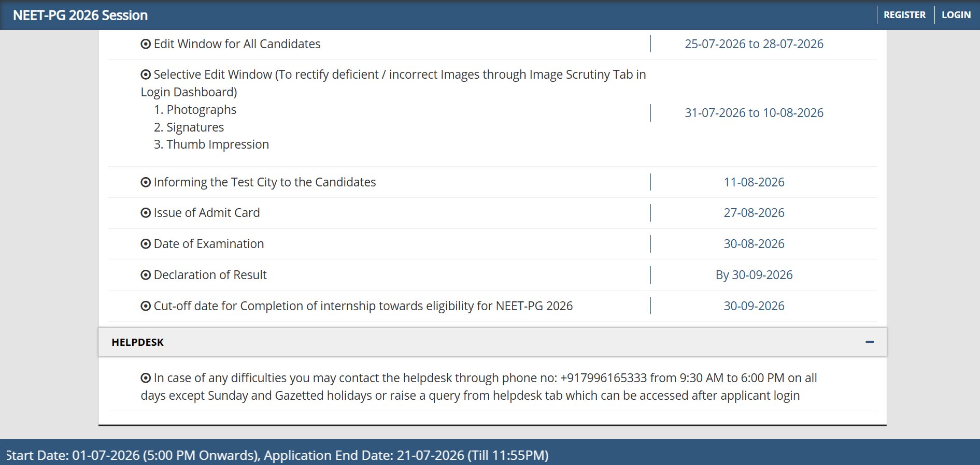Click the bullet icon beside Informing the Test City
This screenshot has height=465, width=980.
[146, 182]
